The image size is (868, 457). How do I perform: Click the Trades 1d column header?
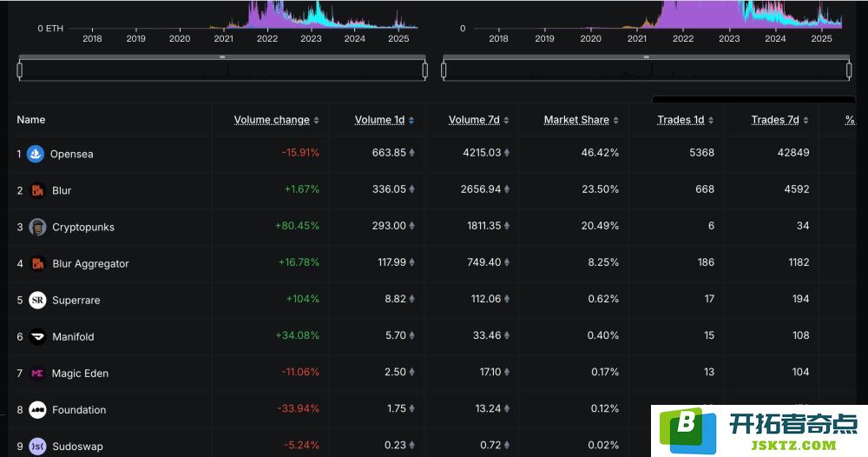681,120
